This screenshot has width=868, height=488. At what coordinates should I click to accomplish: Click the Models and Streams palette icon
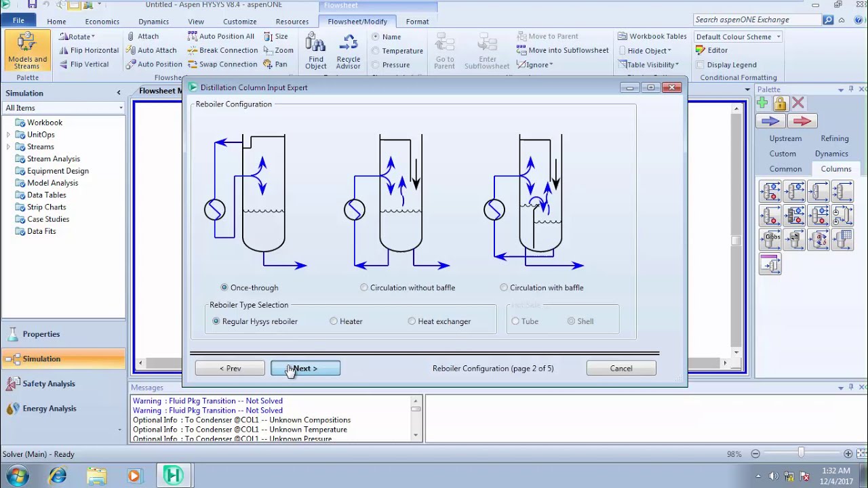pos(27,52)
